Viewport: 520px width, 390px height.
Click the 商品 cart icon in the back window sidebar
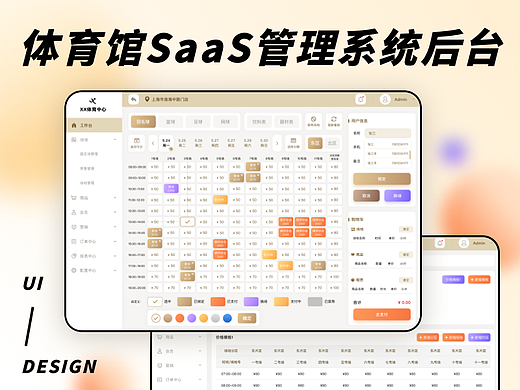pyautogui.click(x=160, y=337)
